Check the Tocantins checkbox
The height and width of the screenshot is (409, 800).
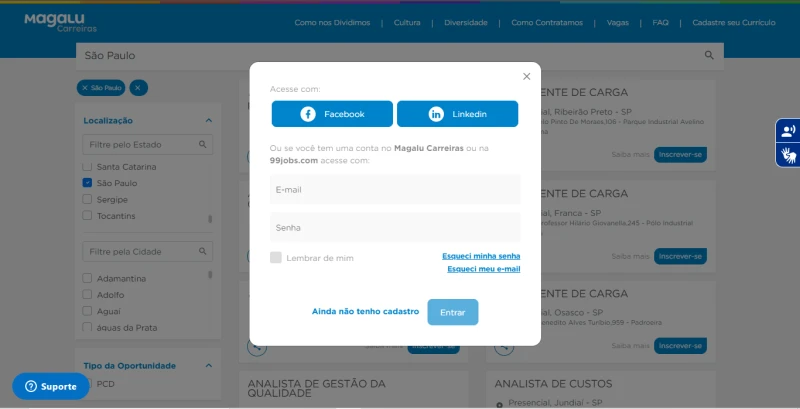87,216
